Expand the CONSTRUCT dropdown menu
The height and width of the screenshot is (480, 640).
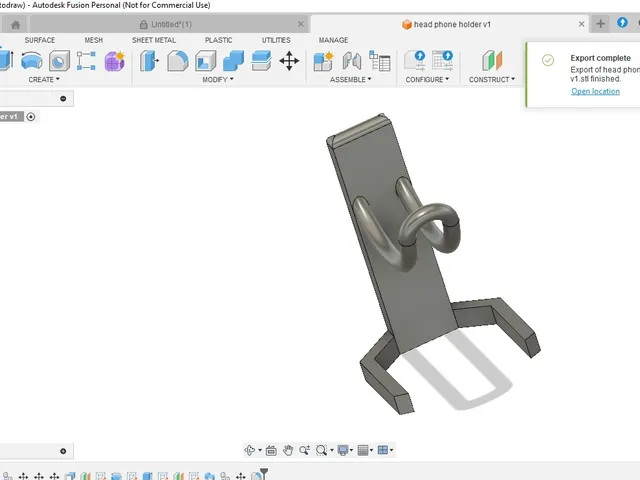492,80
